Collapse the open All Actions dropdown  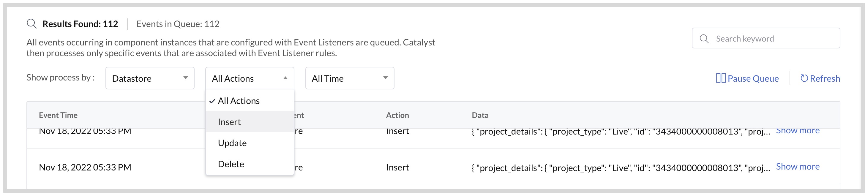[249, 78]
